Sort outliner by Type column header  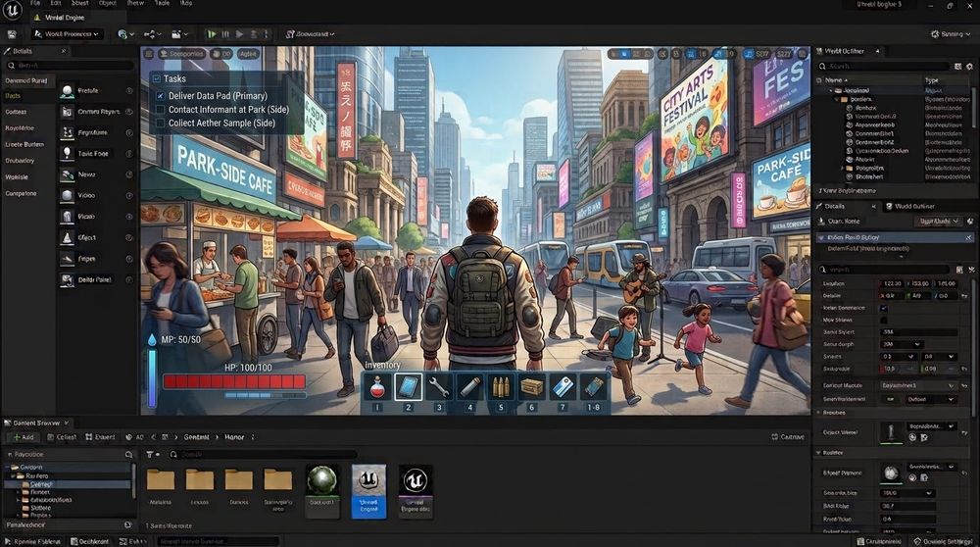[x=932, y=80]
